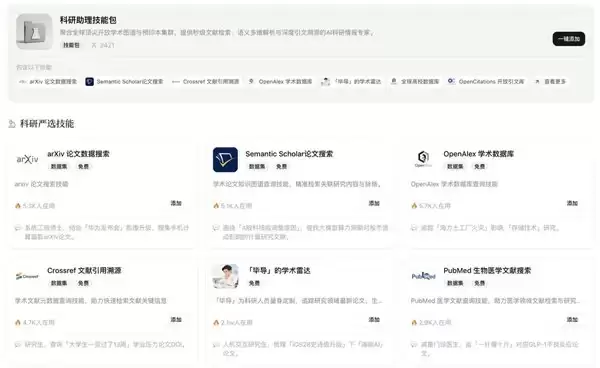Select the 技能包 tag under the pack title

click(x=71, y=45)
